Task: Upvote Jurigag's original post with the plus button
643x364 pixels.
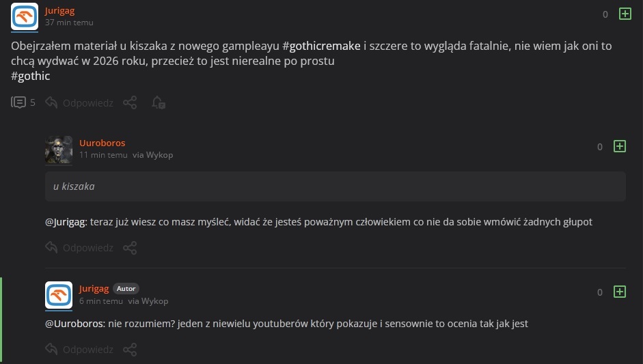Action: pyautogui.click(x=625, y=14)
